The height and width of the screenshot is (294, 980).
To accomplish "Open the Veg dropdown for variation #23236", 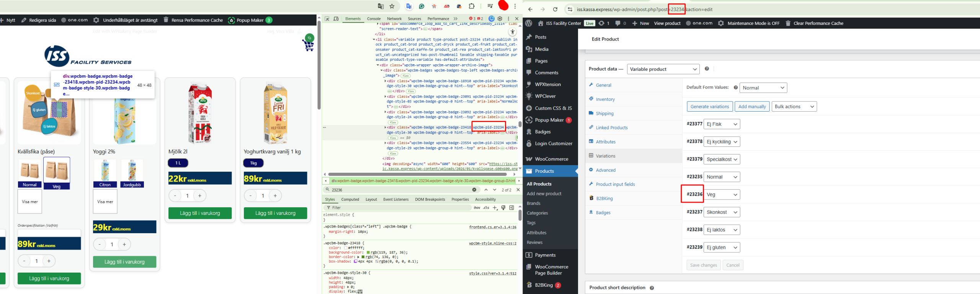I will click(x=721, y=195).
